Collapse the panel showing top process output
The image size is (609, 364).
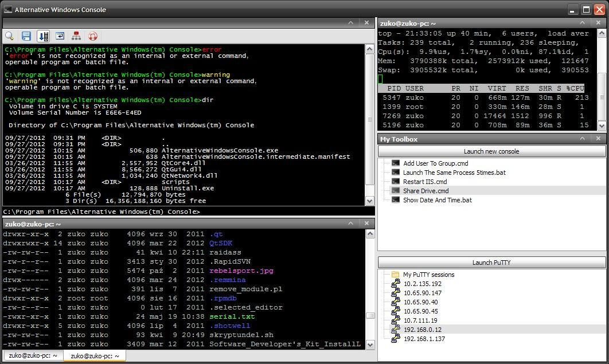(x=582, y=23)
